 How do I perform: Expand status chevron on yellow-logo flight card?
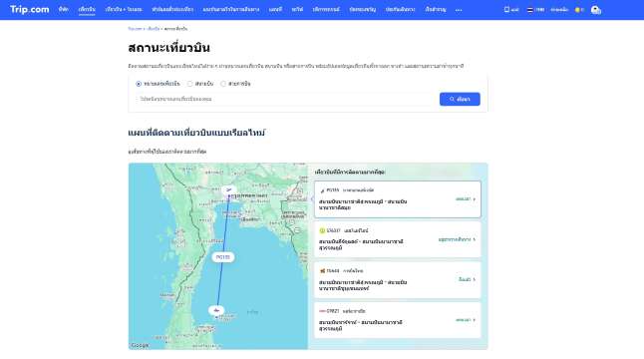coord(474,239)
